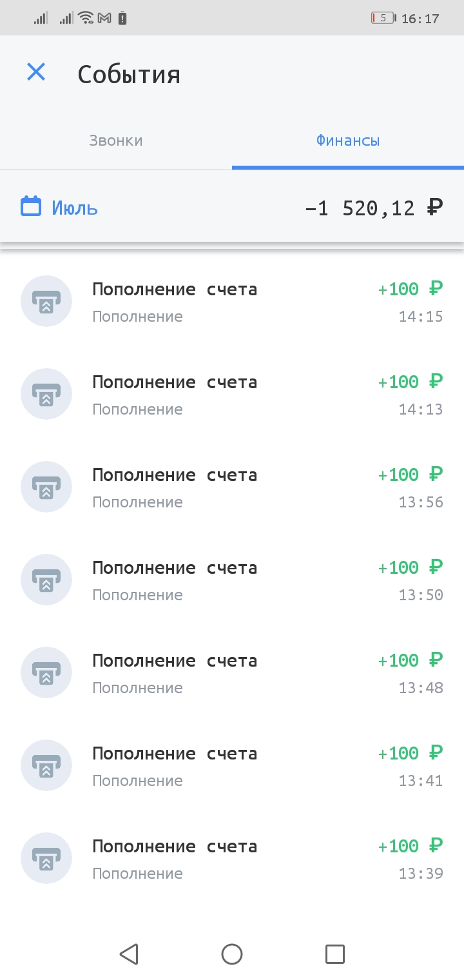This screenshot has width=464, height=980.
Task: View the monthly total −1 520,12 ₽
Action: [374, 208]
